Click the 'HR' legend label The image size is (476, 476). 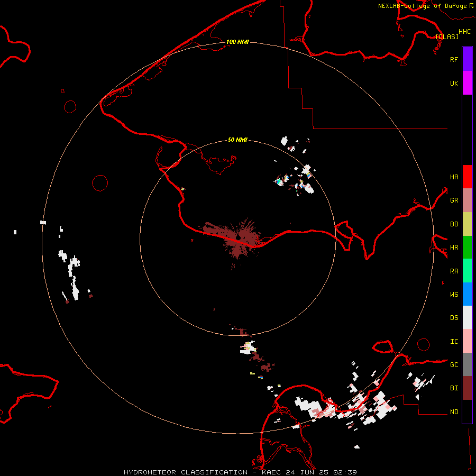click(454, 248)
